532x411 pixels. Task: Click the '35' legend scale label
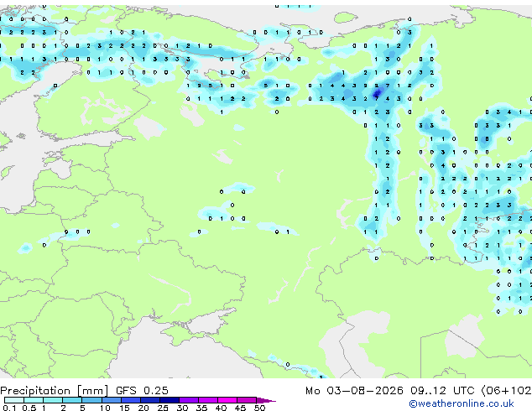[201, 408]
